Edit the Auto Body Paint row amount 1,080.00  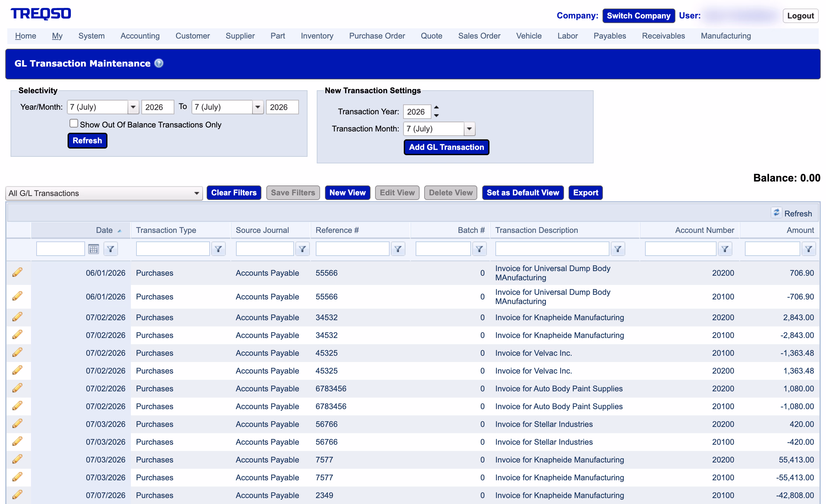tap(17, 388)
